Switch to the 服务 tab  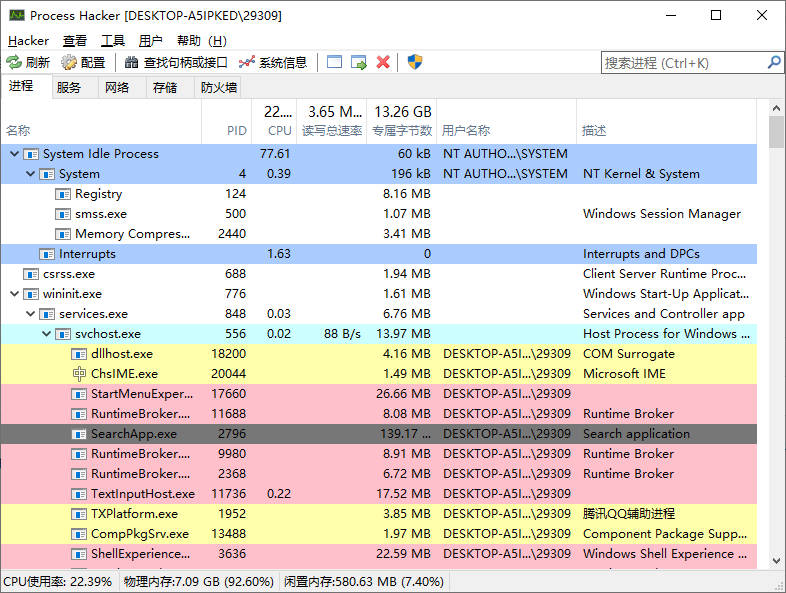tap(69, 87)
